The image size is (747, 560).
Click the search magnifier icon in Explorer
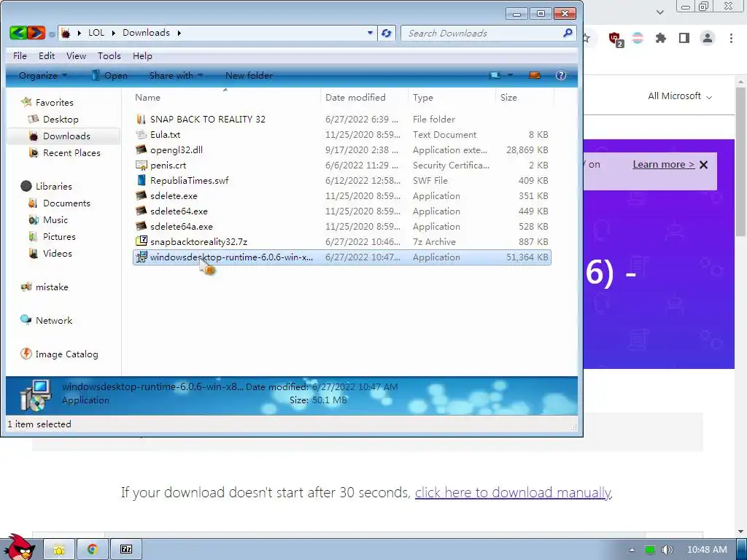coord(568,33)
